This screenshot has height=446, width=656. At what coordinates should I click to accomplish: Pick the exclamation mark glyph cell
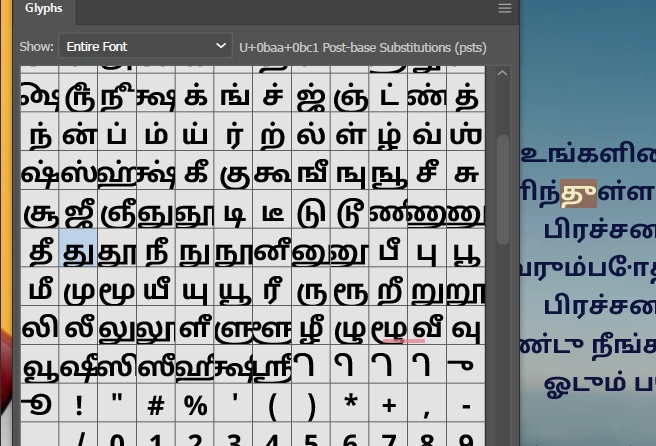tap(79, 403)
